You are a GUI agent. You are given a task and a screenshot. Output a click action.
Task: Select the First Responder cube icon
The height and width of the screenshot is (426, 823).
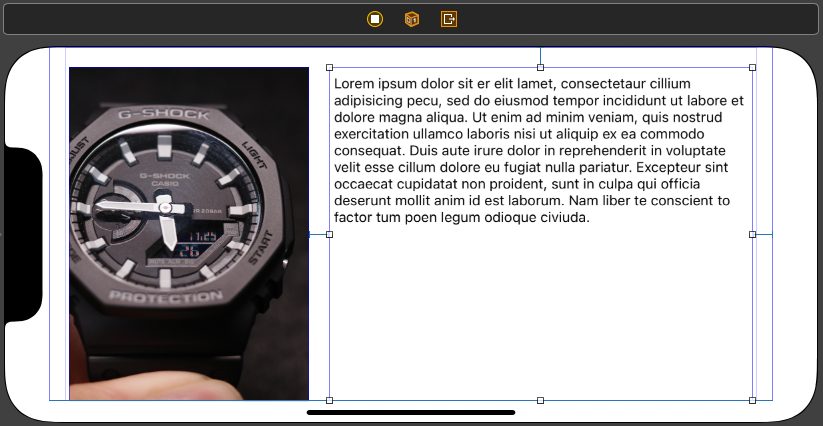(x=412, y=19)
